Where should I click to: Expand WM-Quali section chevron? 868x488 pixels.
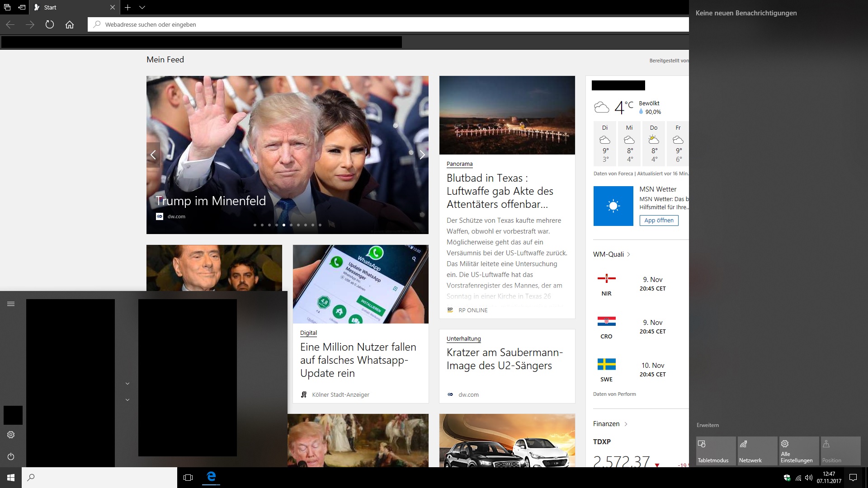tap(628, 254)
